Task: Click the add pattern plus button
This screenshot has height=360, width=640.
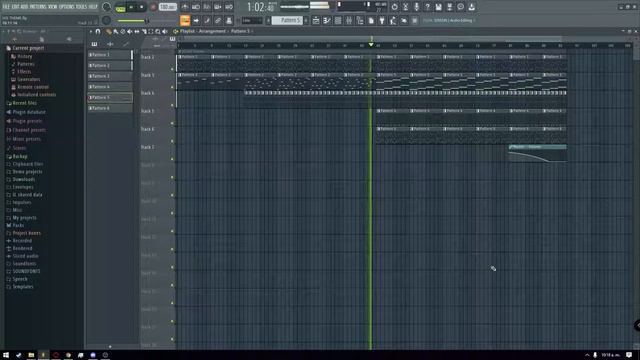Action: [306, 20]
